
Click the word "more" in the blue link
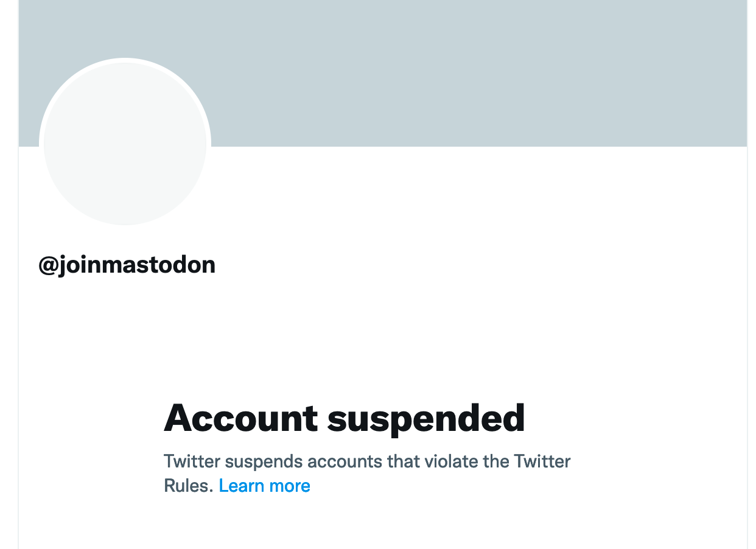click(290, 486)
